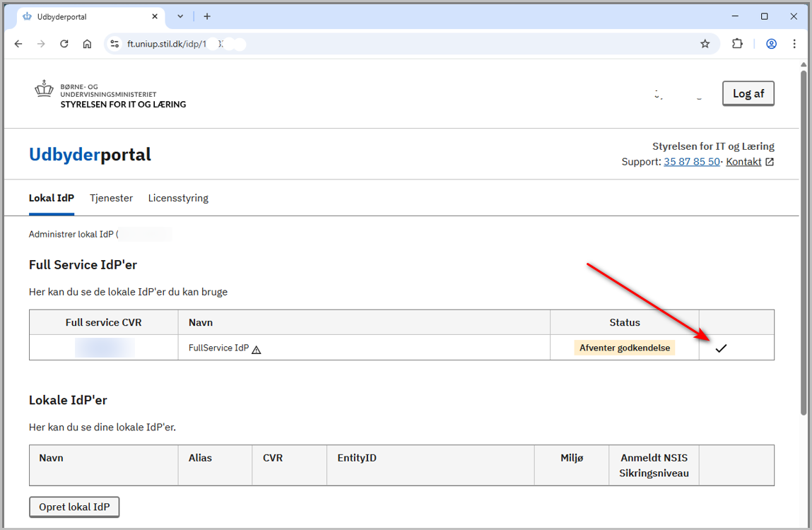Bookmark this page with the star icon

pyautogui.click(x=705, y=44)
